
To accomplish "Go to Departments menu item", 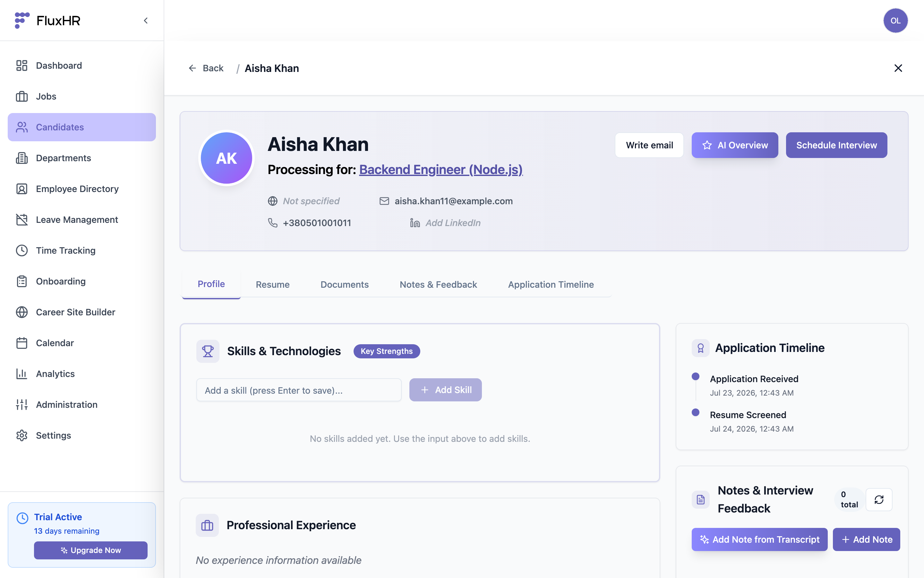I will 82,158.
